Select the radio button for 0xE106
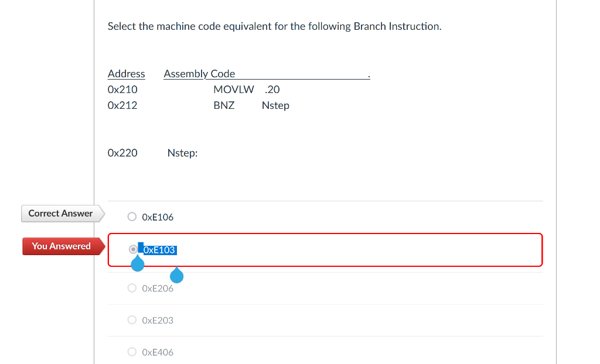Screen dimensions: 600x364 click(132, 217)
